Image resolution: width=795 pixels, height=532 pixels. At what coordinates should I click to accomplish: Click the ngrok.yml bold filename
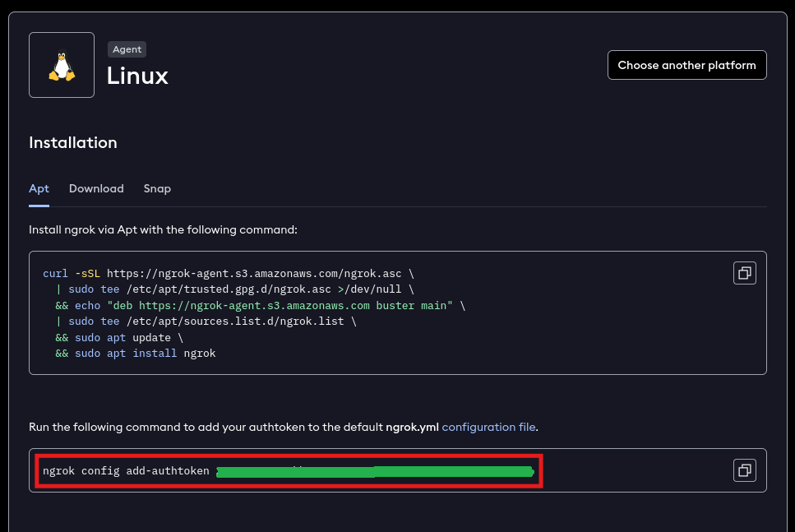tap(412, 427)
